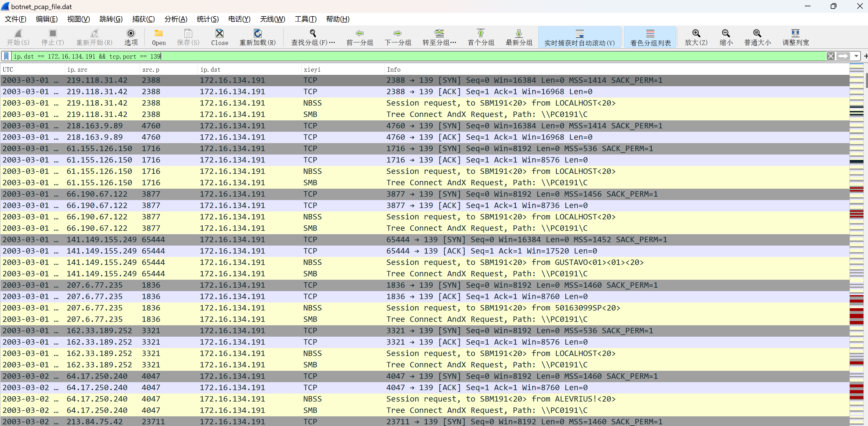Sort by Info column header

click(617, 69)
